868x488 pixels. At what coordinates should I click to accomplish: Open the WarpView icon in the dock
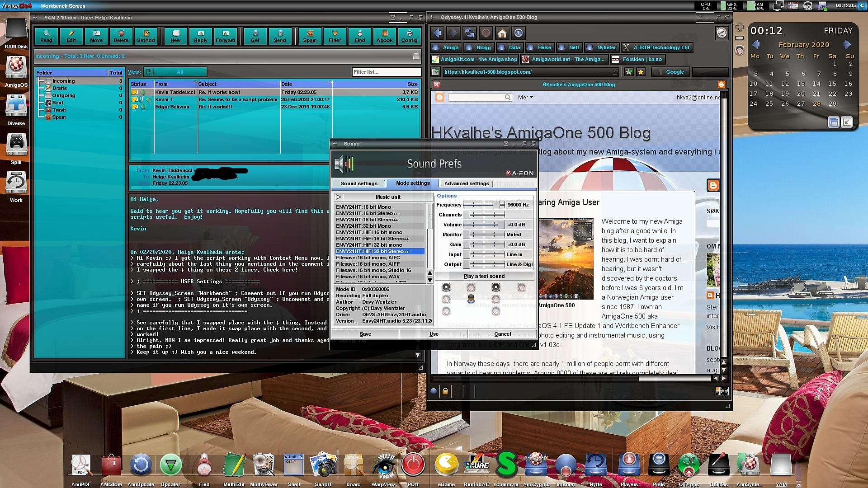383,466
